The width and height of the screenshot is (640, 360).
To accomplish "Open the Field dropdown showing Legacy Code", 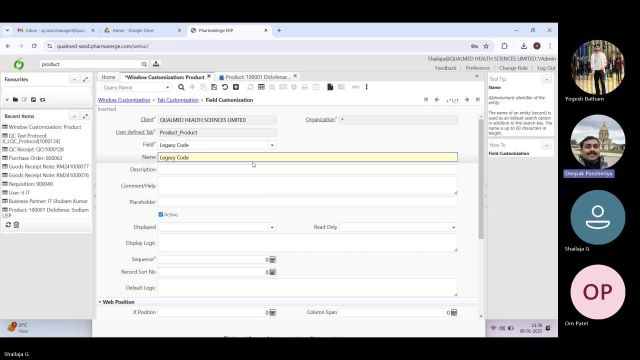I will coord(272,145).
